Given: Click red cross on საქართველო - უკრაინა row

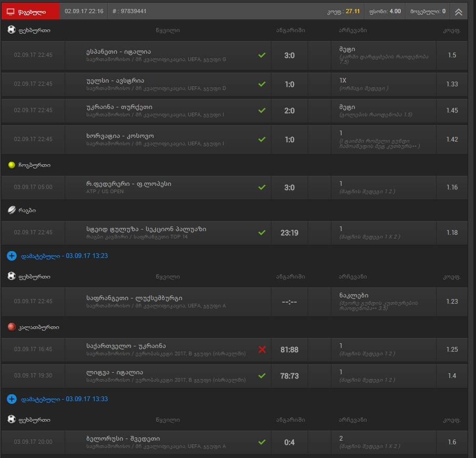Looking at the screenshot, I should (x=262, y=350).
